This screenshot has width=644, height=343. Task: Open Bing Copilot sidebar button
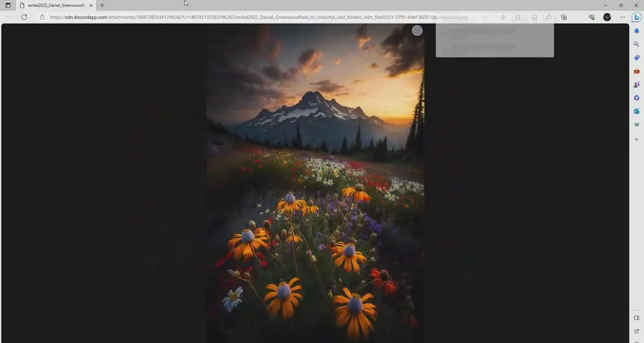636,17
